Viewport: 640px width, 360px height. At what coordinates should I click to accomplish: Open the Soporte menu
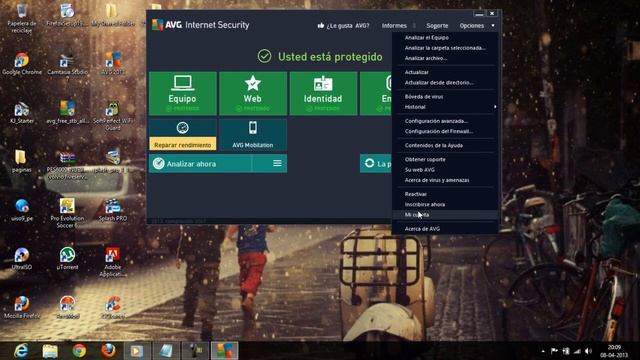click(437, 25)
